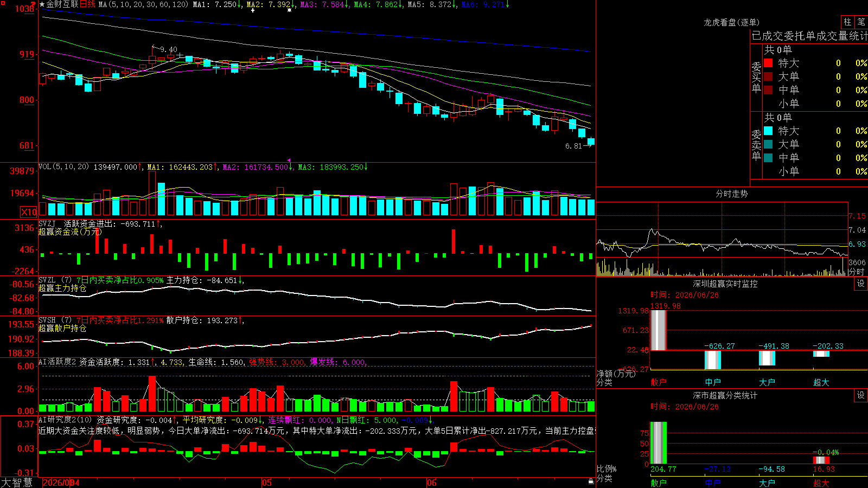Click the white asterisk marker under MA2 value

coord(289,10)
